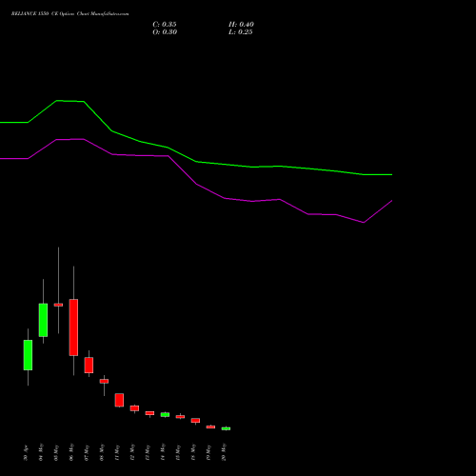
Task: Click the 14 May date label
Action: [163, 453]
